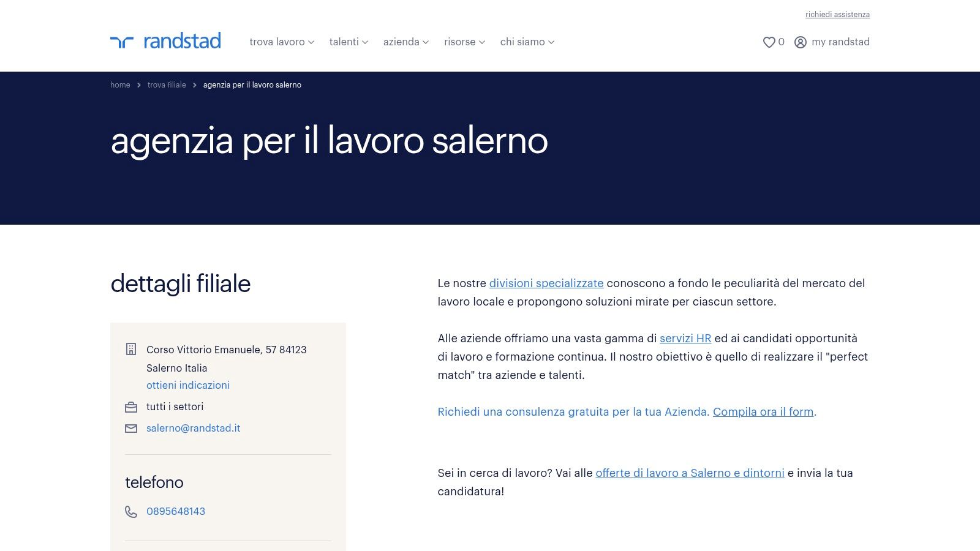
Task: Click the Corso Vittorio Emanuele address
Action: pos(226,359)
